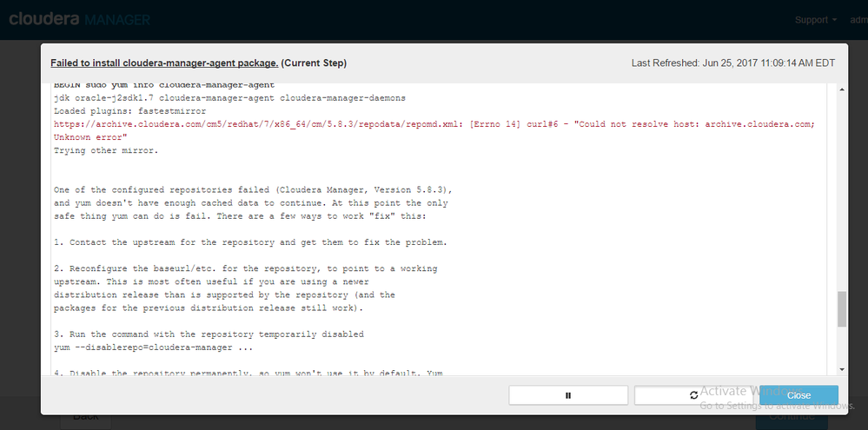868x430 pixels.
Task: Click the '2. Reconfigure the baseurl/etc.' line
Action: click(245, 268)
